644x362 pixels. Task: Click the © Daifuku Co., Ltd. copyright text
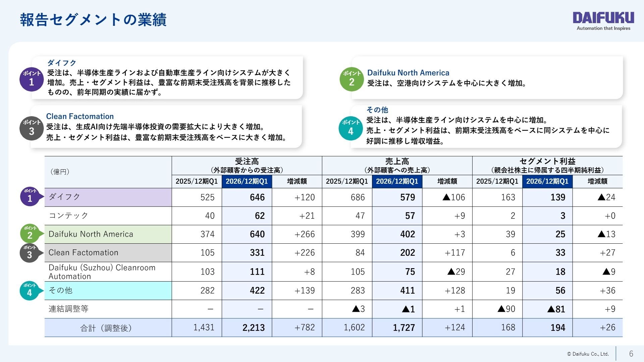pyautogui.click(x=588, y=354)
